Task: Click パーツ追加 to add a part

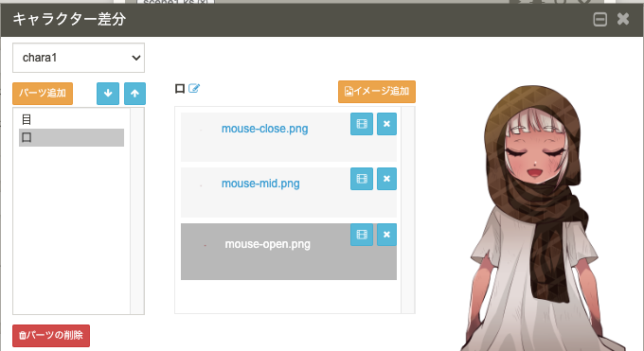Action: coord(43,94)
